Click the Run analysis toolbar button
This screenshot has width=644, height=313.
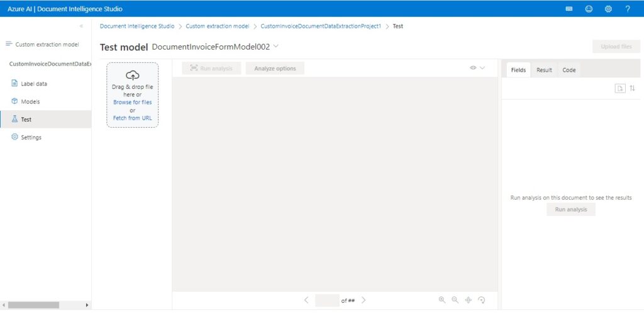pyautogui.click(x=211, y=68)
